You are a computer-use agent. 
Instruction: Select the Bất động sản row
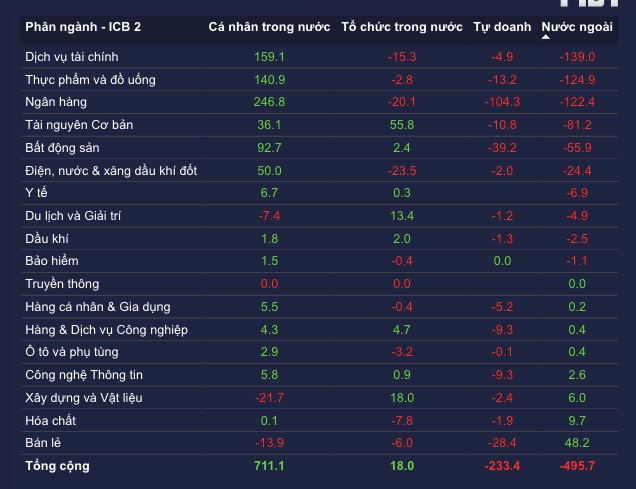coord(63,148)
